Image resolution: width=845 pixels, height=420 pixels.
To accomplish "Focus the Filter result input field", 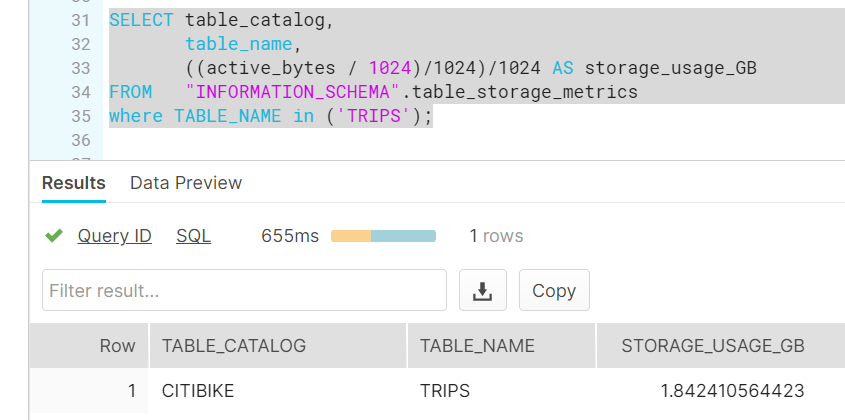I will pos(244,290).
